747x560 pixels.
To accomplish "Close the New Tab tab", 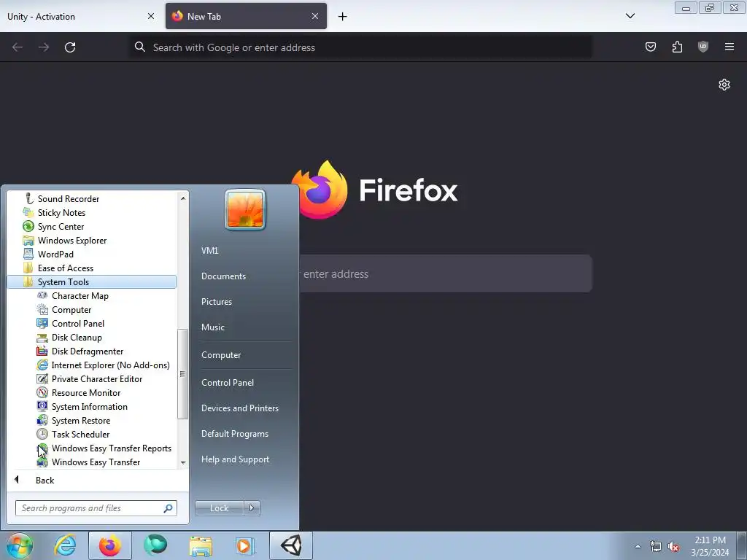I will (315, 16).
